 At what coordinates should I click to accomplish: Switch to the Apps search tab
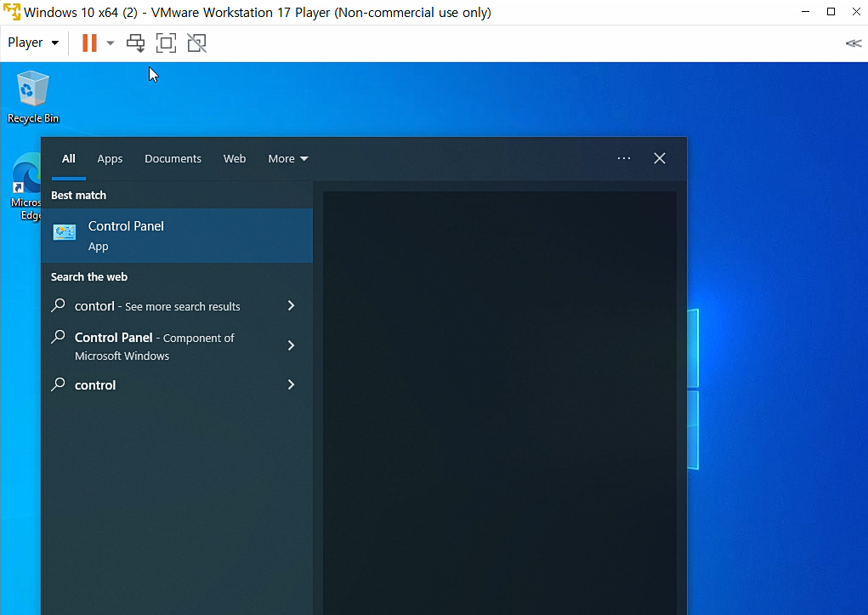(x=110, y=158)
